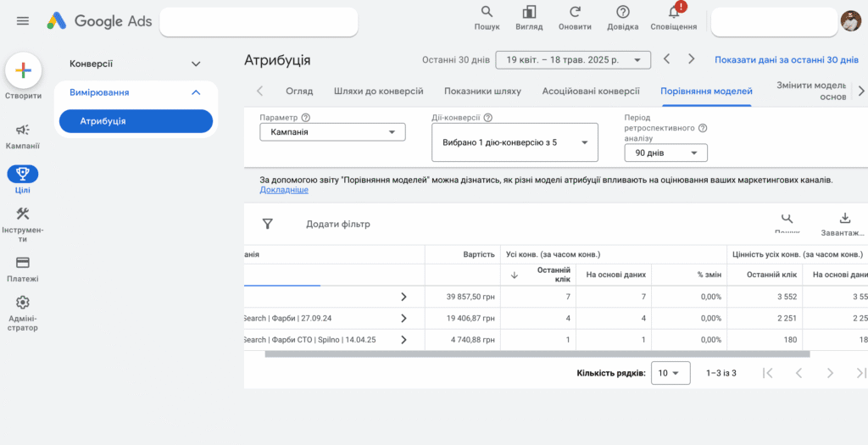Image resolution: width=868 pixels, height=445 pixels.
Task: Click the 2 251 Останній клік value
Action: pyautogui.click(x=786, y=318)
